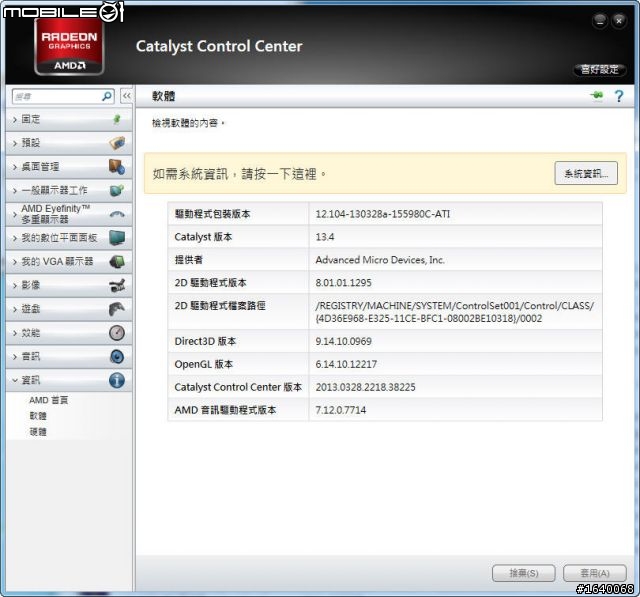Image resolution: width=640 pixels, height=597 pixels.
Task: Click the VGA display icon
Action: (x=117, y=261)
